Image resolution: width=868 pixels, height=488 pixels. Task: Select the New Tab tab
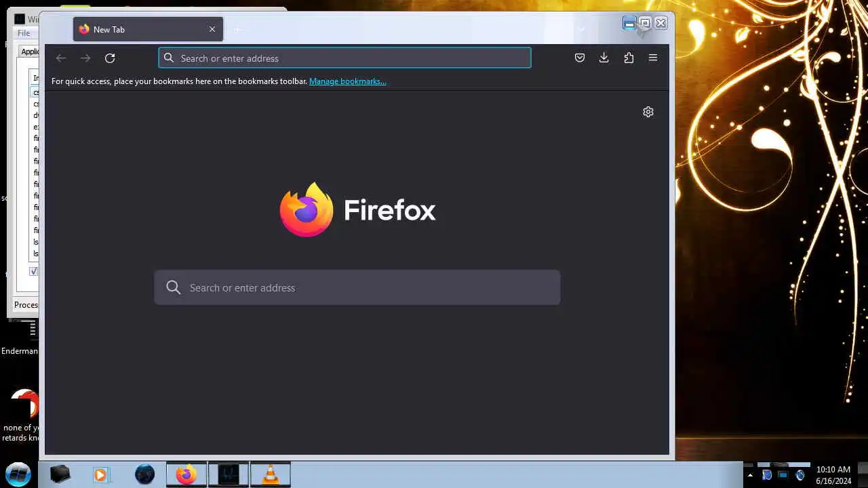click(x=148, y=30)
